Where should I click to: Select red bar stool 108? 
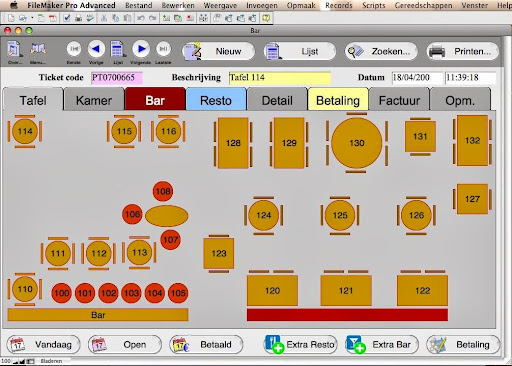point(163,191)
